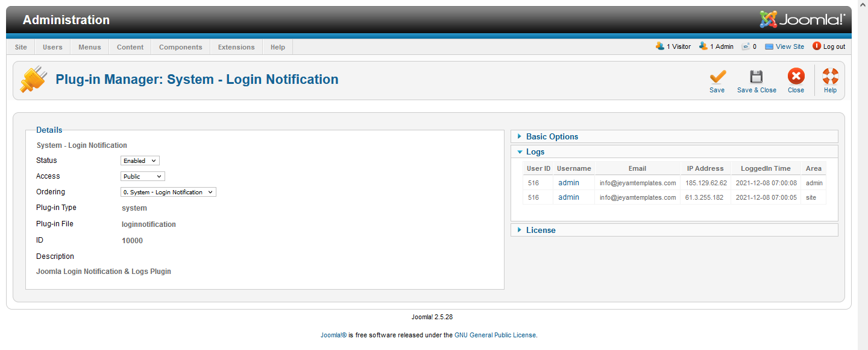Image resolution: width=868 pixels, height=350 pixels.
Task: Open the Status dropdown showing Enabled
Action: tap(140, 161)
